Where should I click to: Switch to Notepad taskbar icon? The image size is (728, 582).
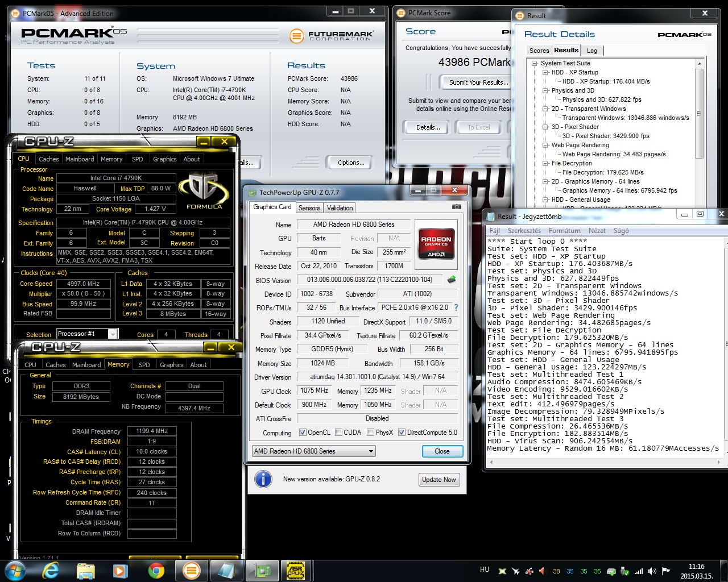[x=226, y=570]
